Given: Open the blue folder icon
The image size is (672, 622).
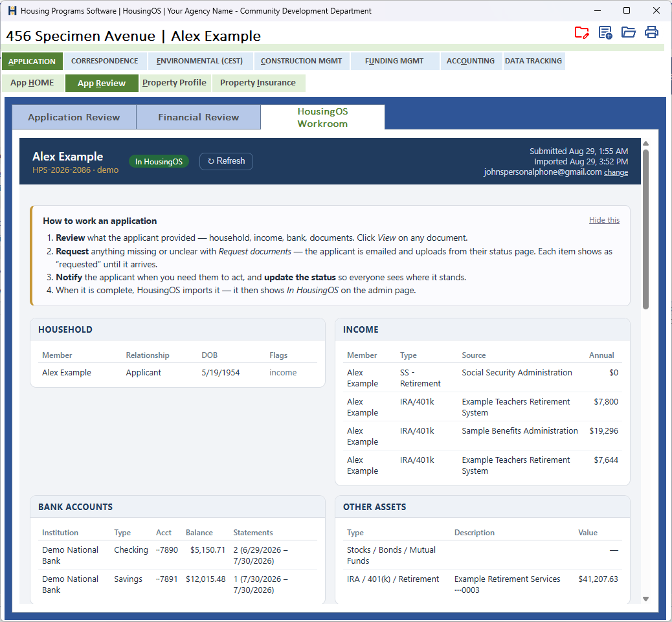Looking at the screenshot, I should click(x=628, y=32).
